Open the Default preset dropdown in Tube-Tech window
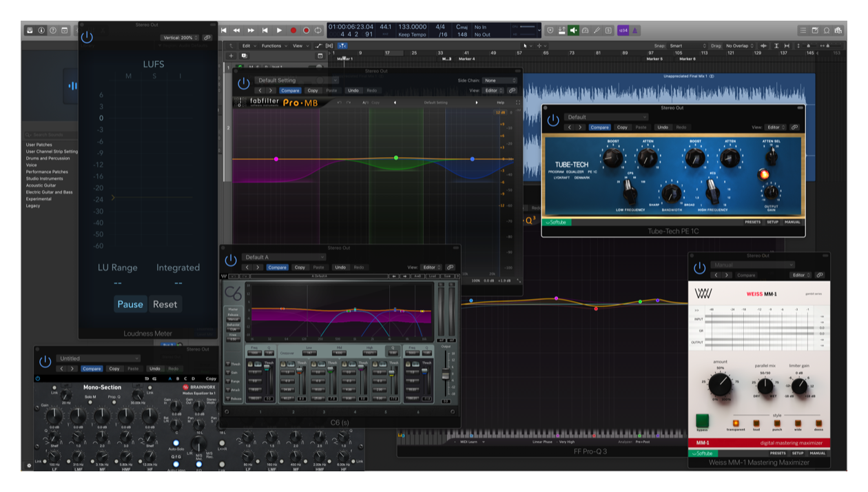Screen dimensions: 868x492 (x=607, y=117)
